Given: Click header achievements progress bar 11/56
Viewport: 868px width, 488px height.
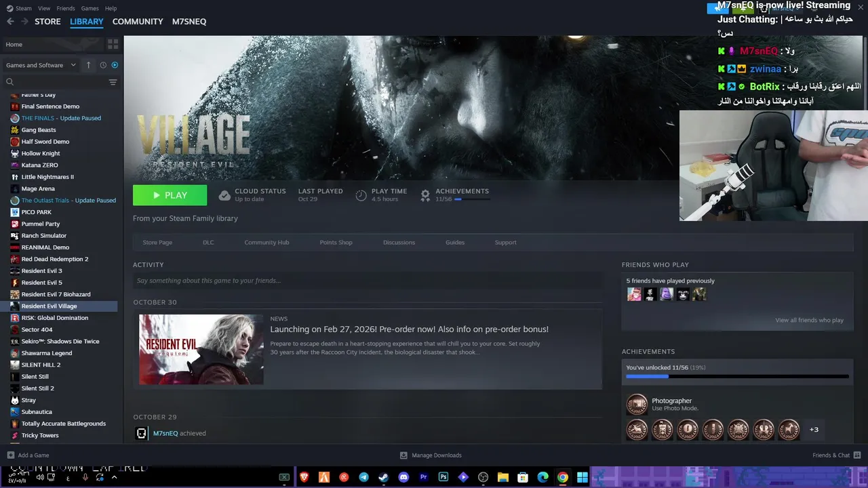Looking at the screenshot, I should pyautogui.click(x=471, y=199).
